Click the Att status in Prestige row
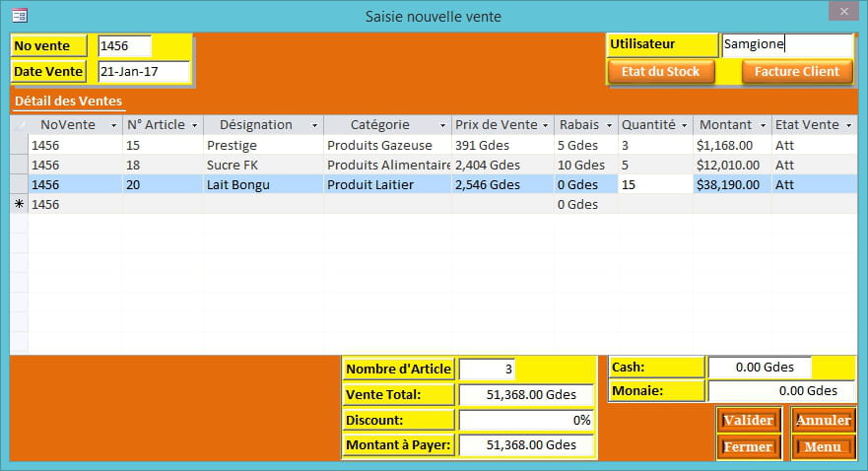The width and height of the screenshot is (868, 471). (x=814, y=146)
